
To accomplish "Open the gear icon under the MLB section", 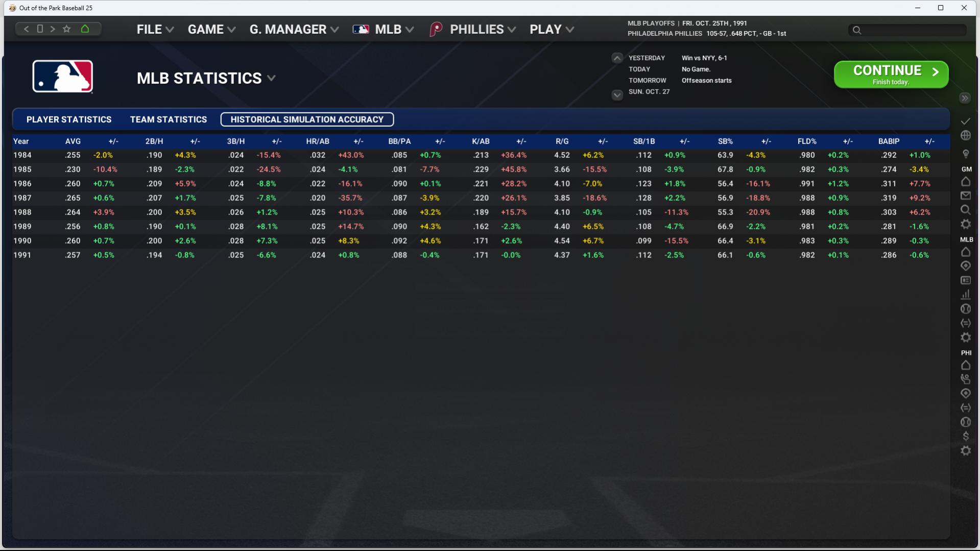I will pyautogui.click(x=966, y=338).
